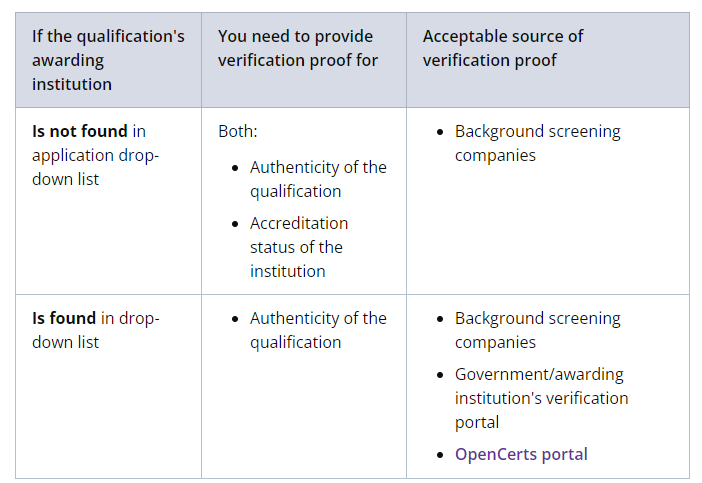The image size is (702, 483).
Task: Click the bullet point beside OpenCerts portal
Action: pos(442,455)
